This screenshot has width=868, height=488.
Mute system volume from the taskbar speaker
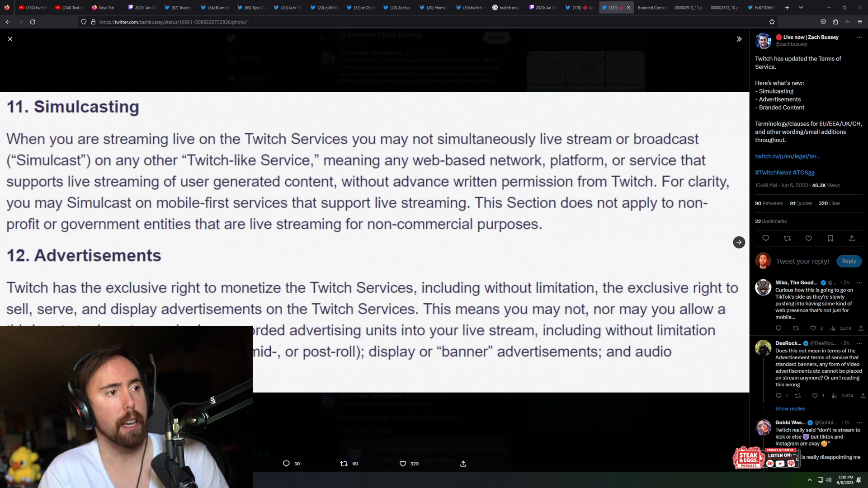[x=829, y=480]
